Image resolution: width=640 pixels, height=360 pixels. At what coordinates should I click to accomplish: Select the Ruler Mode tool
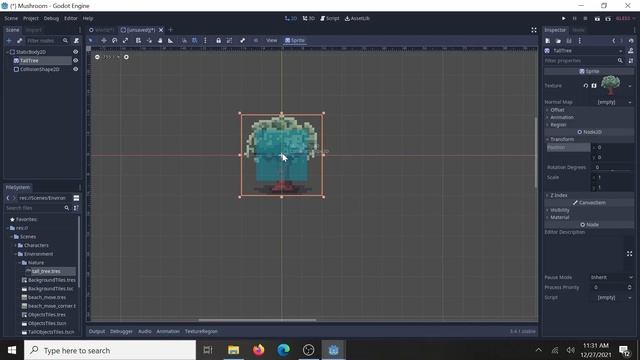[x=171, y=40]
